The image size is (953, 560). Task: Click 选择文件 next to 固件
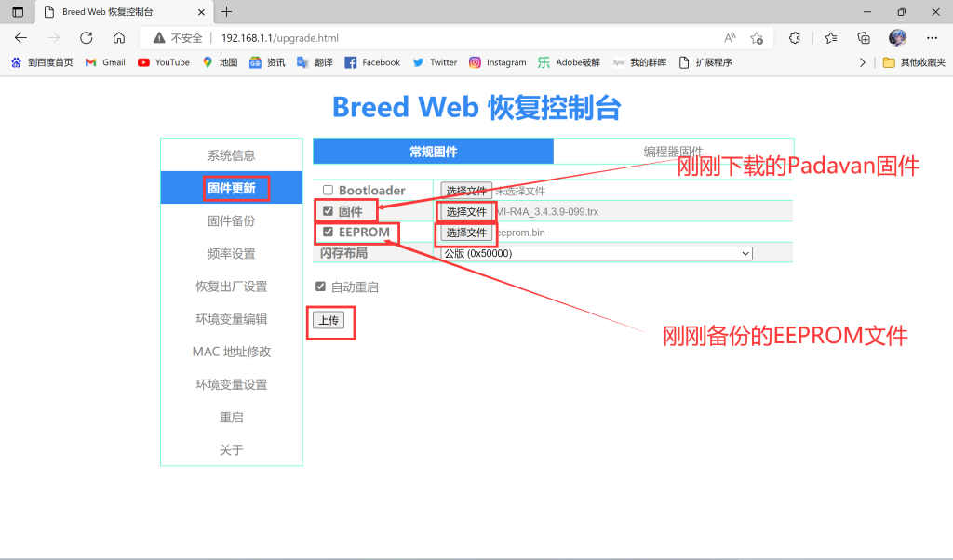(466, 211)
